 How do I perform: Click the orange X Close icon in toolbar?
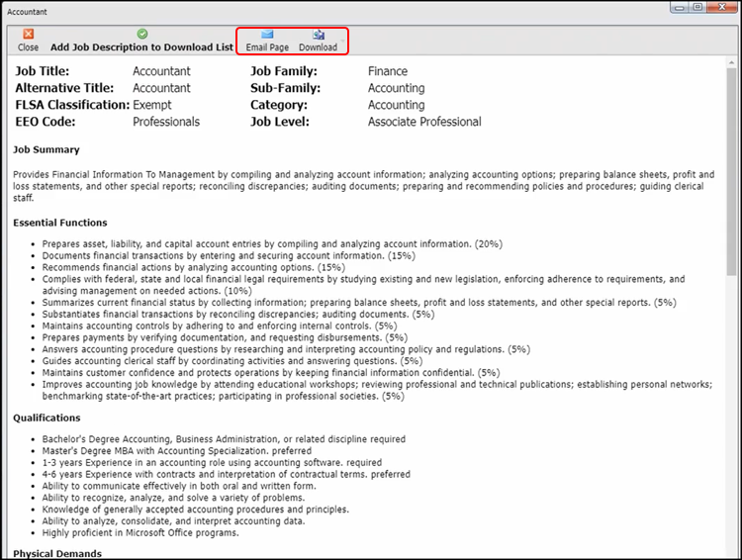click(x=28, y=34)
